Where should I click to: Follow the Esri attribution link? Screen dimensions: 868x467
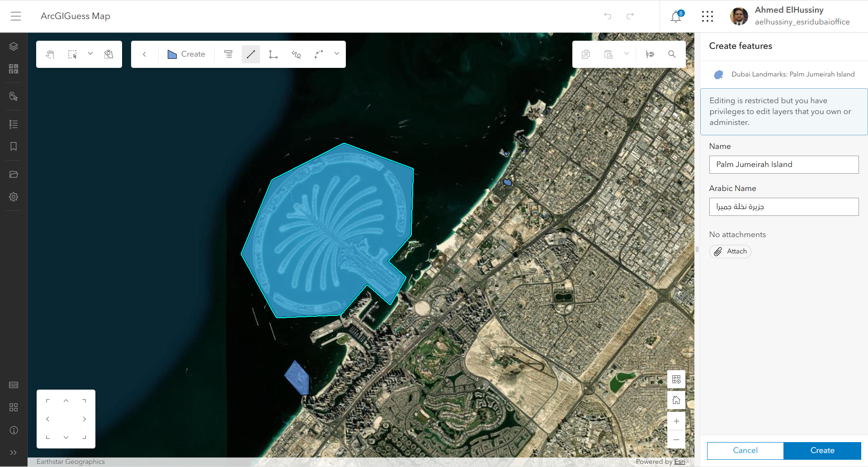click(x=679, y=462)
